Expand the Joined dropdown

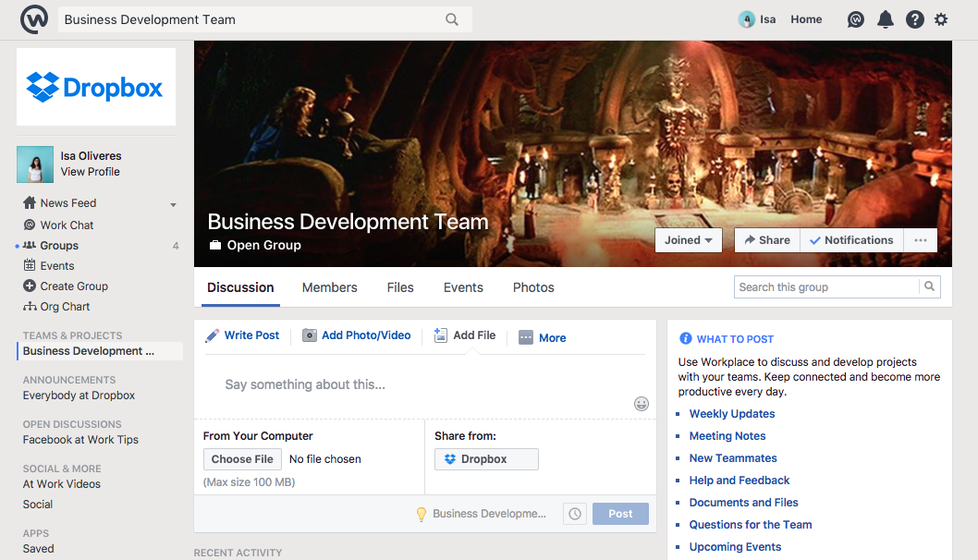tap(689, 240)
